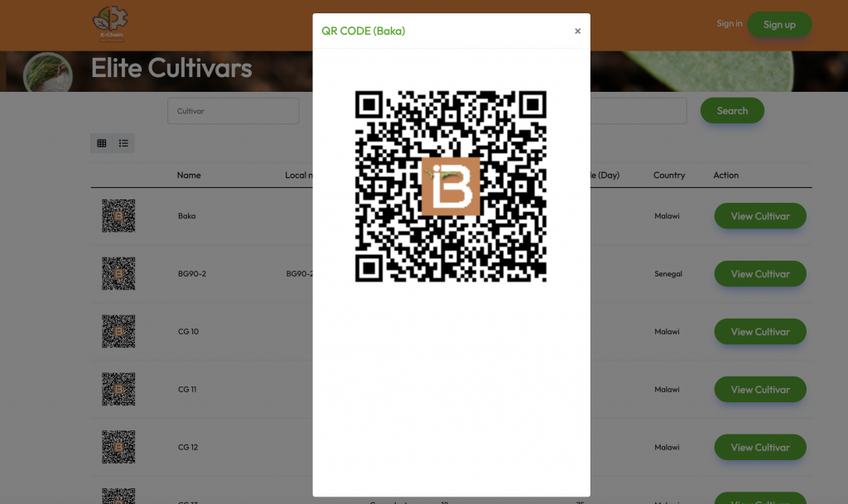
Task: View Cultivar for CG 10 row
Action: (x=760, y=332)
